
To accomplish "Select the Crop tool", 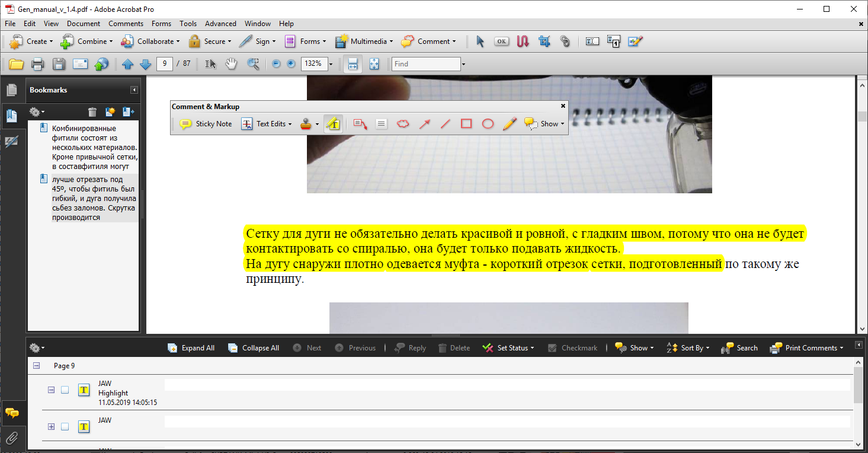I will [544, 42].
